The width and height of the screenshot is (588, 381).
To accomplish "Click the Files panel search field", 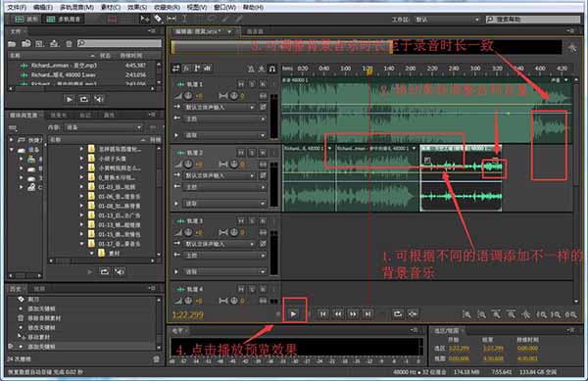I will [120, 43].
